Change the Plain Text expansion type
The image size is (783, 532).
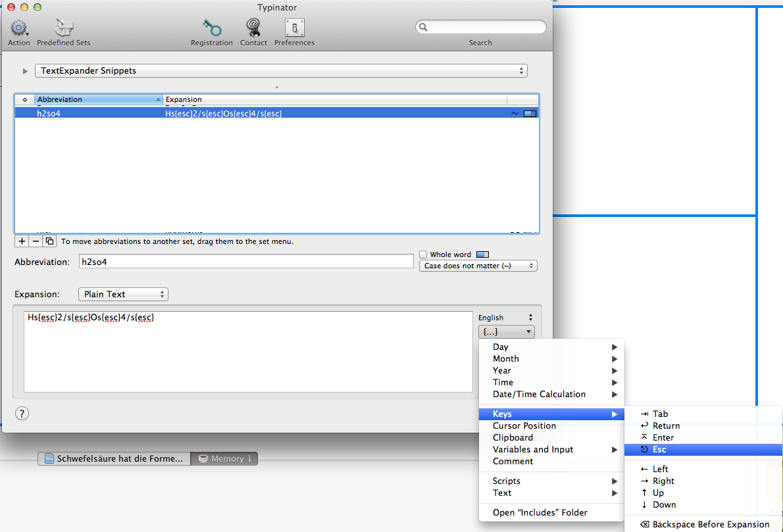coord(123,295)
